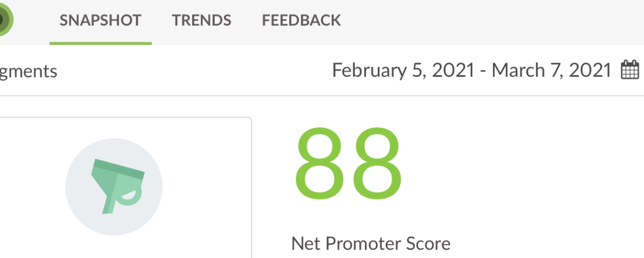Click the green underline beneath SNAPSHOT
Screen dimensions: 644x258
(100, 43)
